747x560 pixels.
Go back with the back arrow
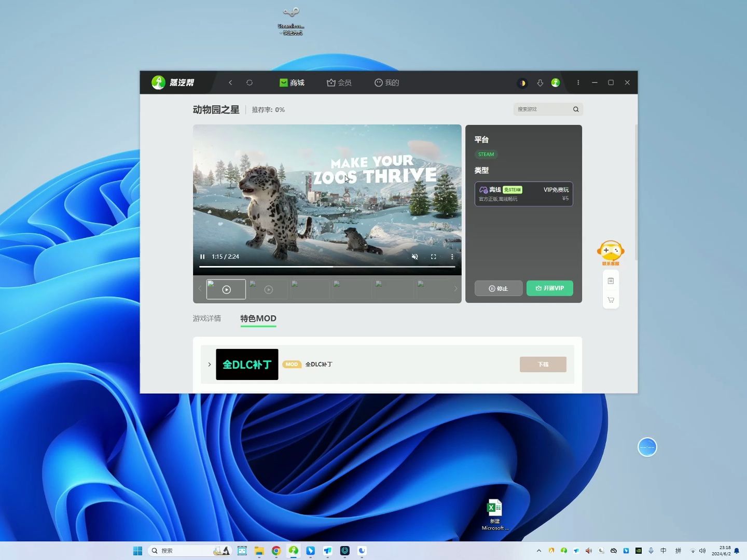[230, 82]
